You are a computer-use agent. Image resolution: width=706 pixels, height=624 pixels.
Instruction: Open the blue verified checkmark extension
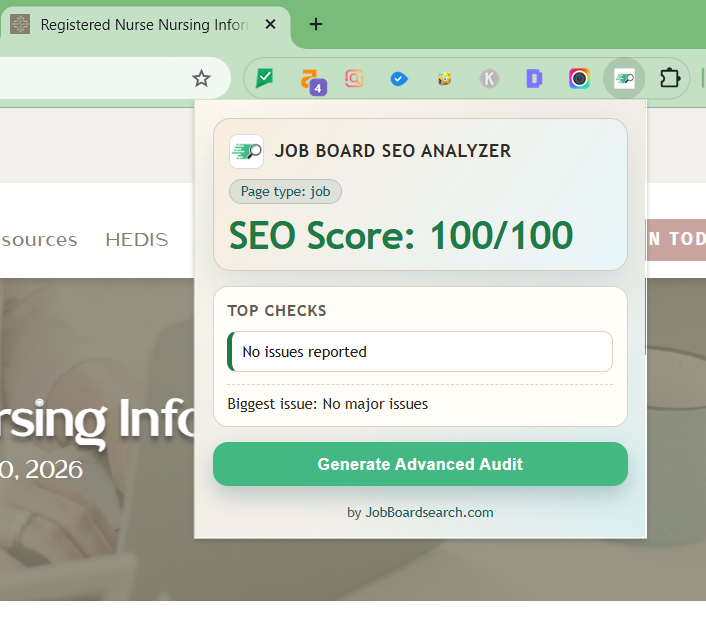[x=399, y=79]
